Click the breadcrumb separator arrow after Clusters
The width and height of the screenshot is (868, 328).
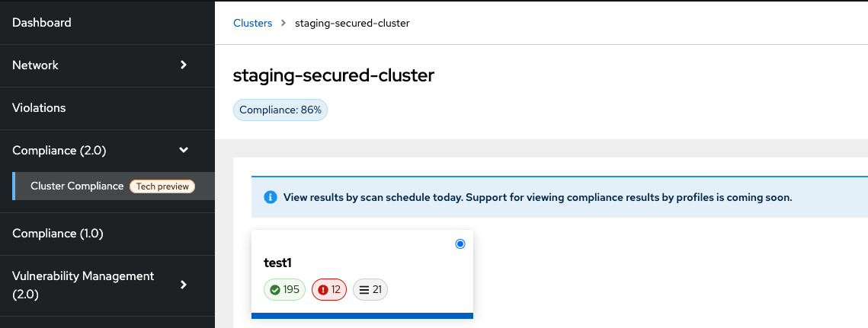click(x=283, y=24)
